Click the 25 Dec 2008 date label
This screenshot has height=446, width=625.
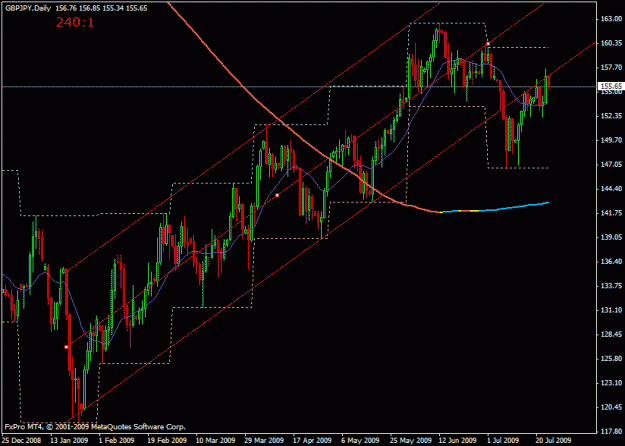point(20,440)
